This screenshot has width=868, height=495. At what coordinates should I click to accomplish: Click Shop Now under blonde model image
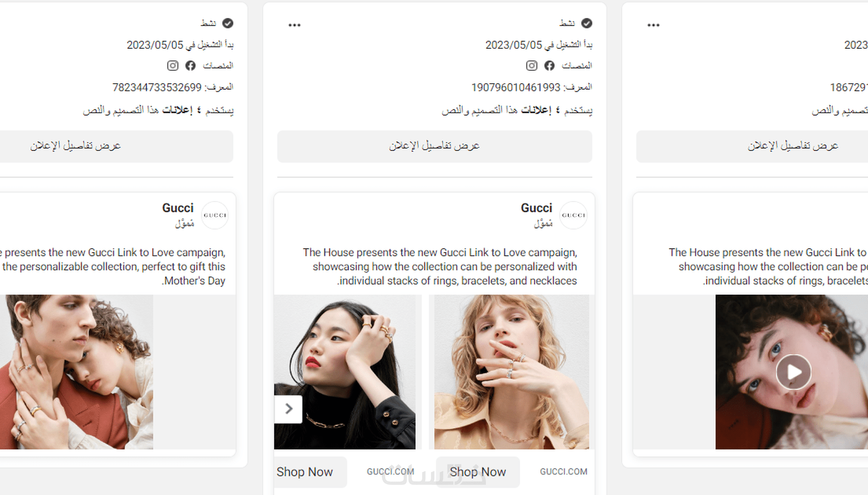coord(477,472)
